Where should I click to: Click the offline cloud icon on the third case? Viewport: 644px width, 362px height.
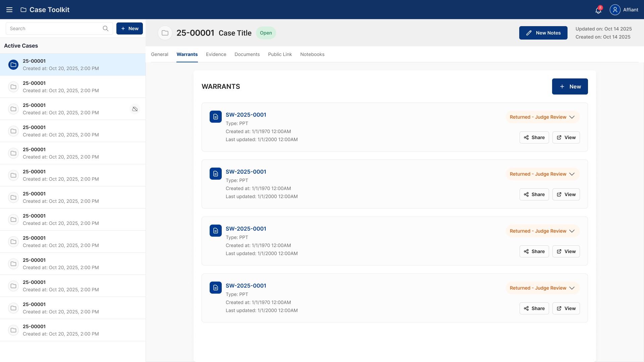(135, 109)
